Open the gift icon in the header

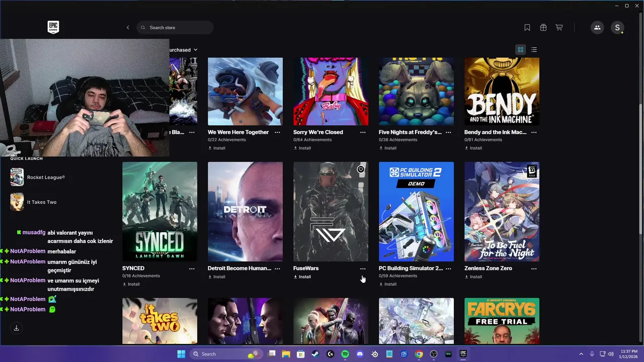(543, 28)
